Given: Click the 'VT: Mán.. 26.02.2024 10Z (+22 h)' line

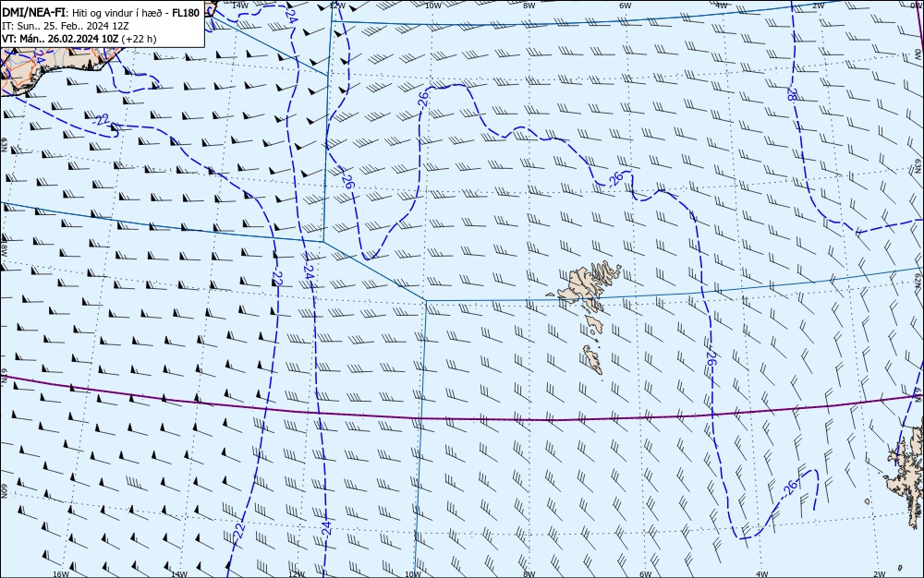Looking at the screenshot, I should point(79,39).
